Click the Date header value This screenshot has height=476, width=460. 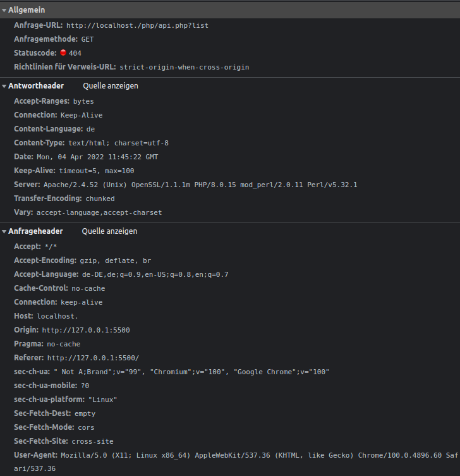pos(97,157)
